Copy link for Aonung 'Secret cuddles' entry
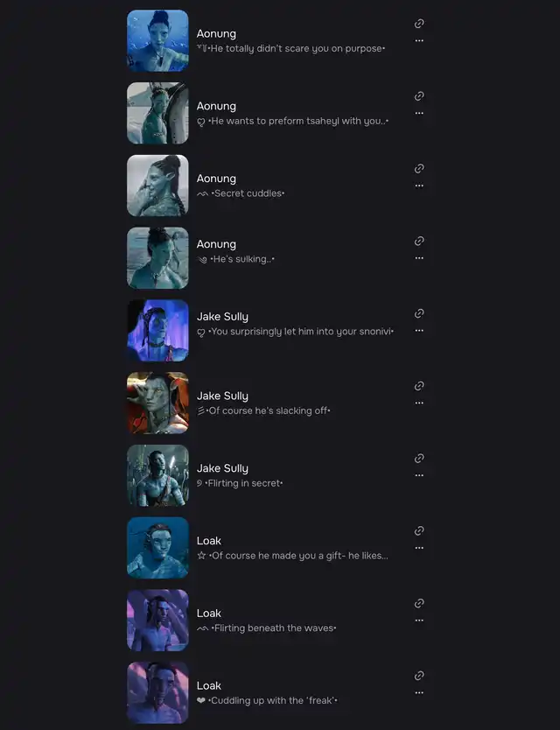The width and height of the screenshot is (560, 730). pyautogui.click(x=419, y=168)
